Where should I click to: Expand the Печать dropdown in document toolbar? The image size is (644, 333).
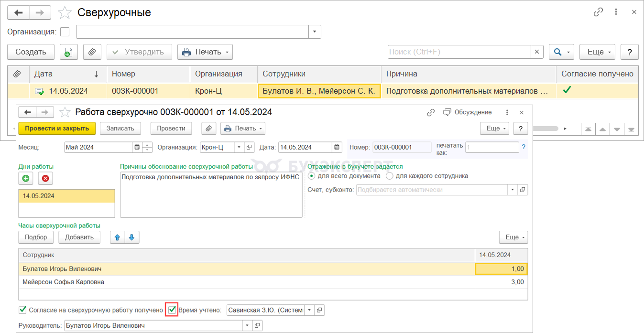point(243,129)
